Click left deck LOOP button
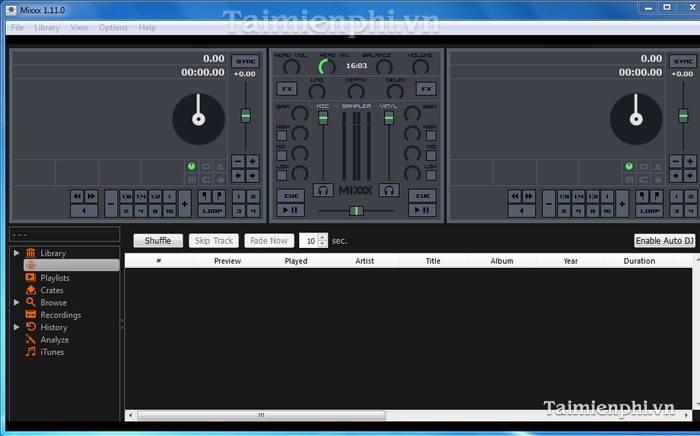 coord(212,211)
